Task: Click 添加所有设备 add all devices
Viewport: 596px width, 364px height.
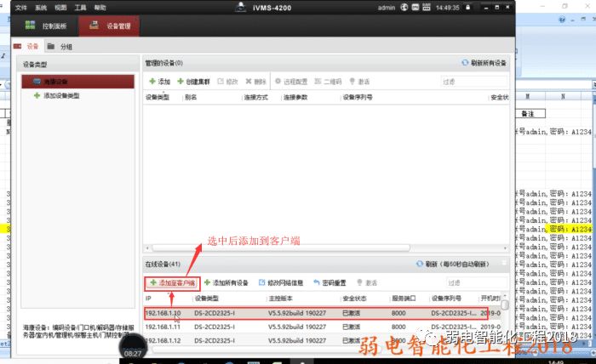Action: click(x=226, y=282)
